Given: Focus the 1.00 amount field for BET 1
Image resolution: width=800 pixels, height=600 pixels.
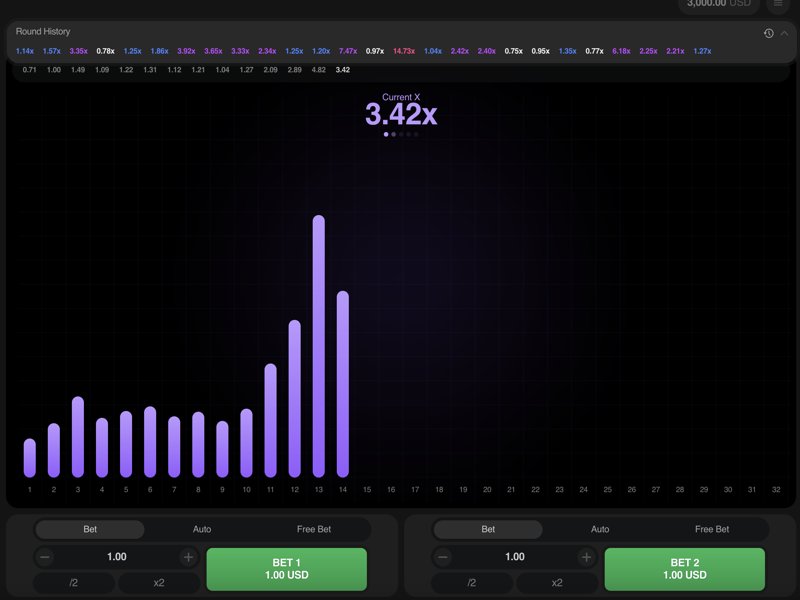Looking at the screenshot, I should 117,557.
